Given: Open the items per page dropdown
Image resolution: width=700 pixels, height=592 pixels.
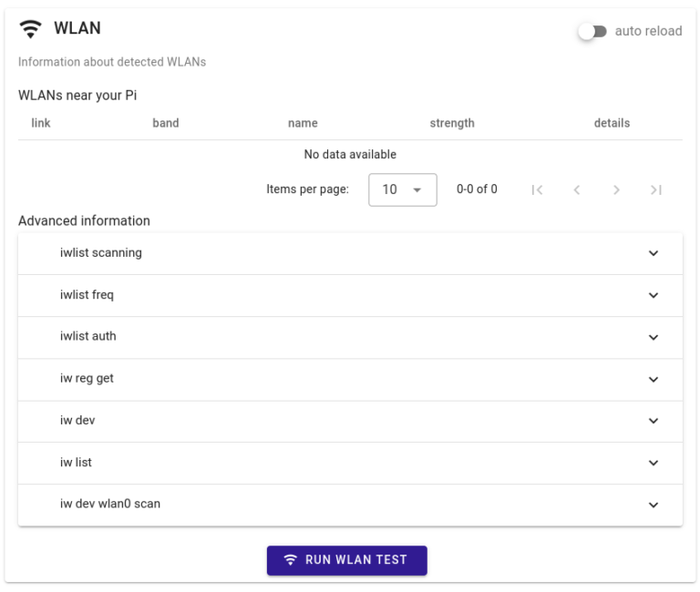Looking at the screenshot, I should [402, 189].
